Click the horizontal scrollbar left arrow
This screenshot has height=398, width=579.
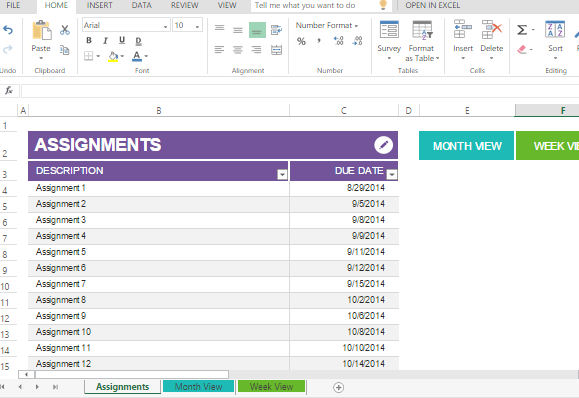click(26, 374)
